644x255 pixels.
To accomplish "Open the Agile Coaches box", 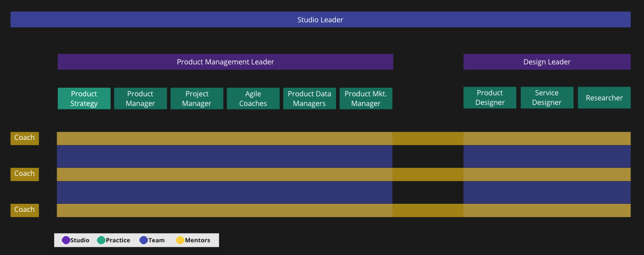I will tap(253, 99).
